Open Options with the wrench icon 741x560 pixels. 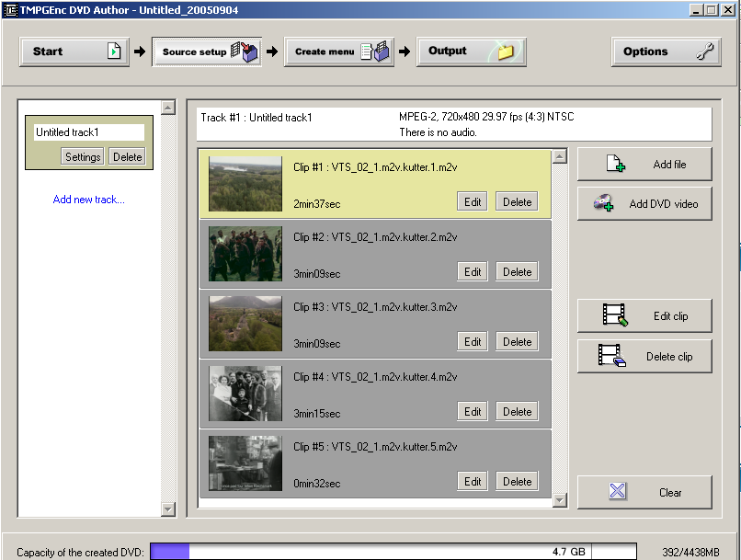click(666, 51)
